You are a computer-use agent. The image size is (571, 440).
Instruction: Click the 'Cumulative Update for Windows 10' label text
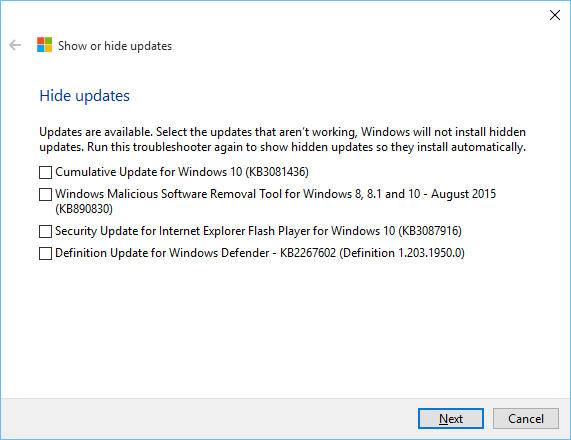[148, 172]
